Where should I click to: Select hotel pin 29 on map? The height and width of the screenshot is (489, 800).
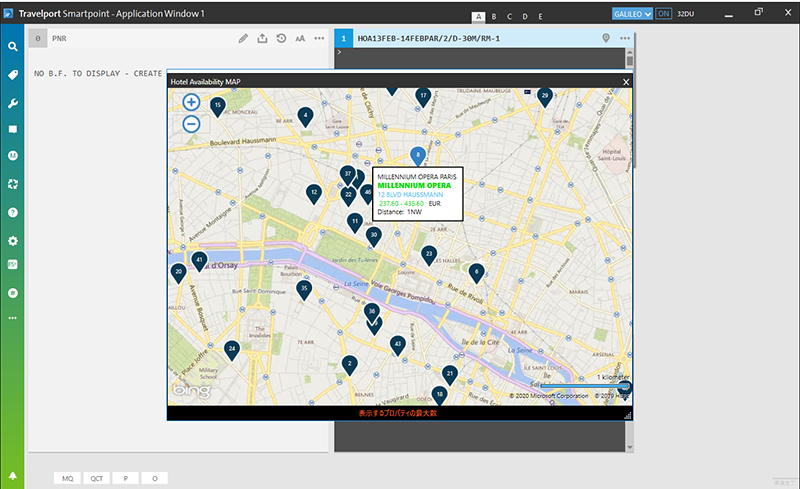coord(545,96)
